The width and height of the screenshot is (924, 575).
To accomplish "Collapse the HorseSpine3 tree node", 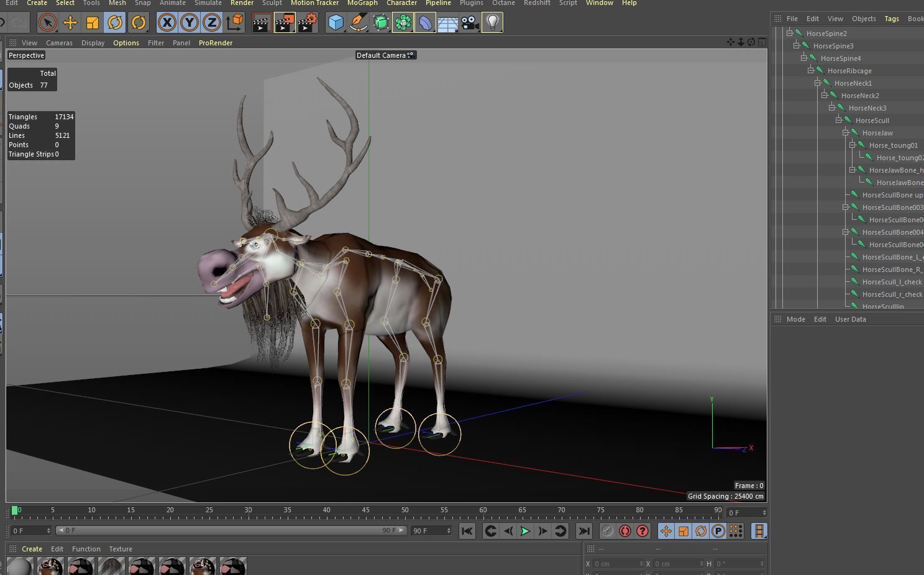I will point(797,45).
